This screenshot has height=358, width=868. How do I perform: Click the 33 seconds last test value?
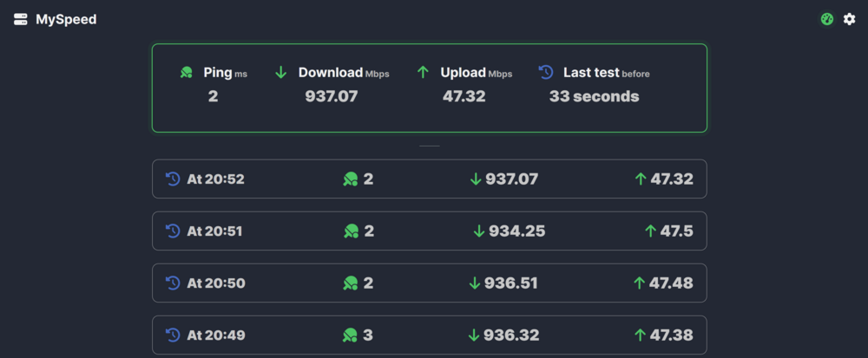(594, 96)
